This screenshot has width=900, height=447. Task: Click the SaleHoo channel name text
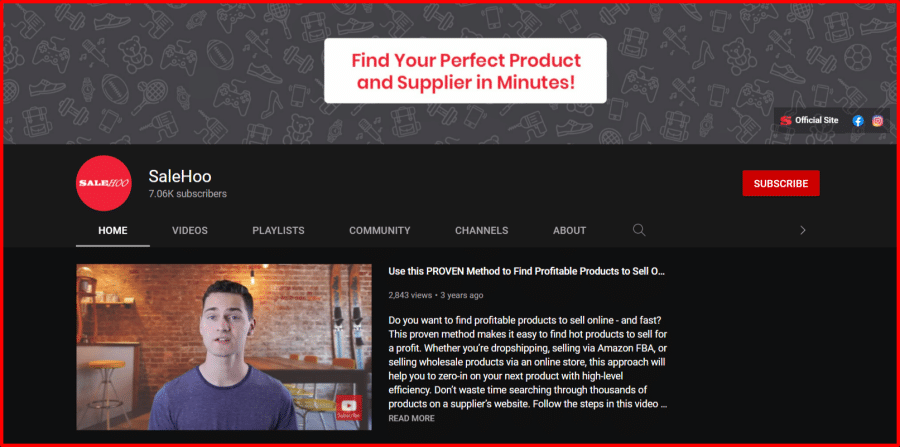pyautogui.click(x=180, y=177)
